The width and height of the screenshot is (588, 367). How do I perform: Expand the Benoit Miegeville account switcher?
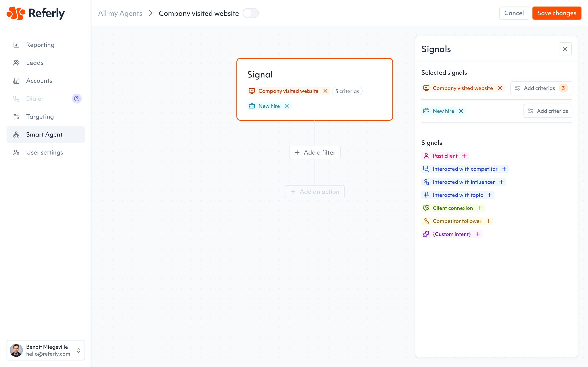(78, 350)
